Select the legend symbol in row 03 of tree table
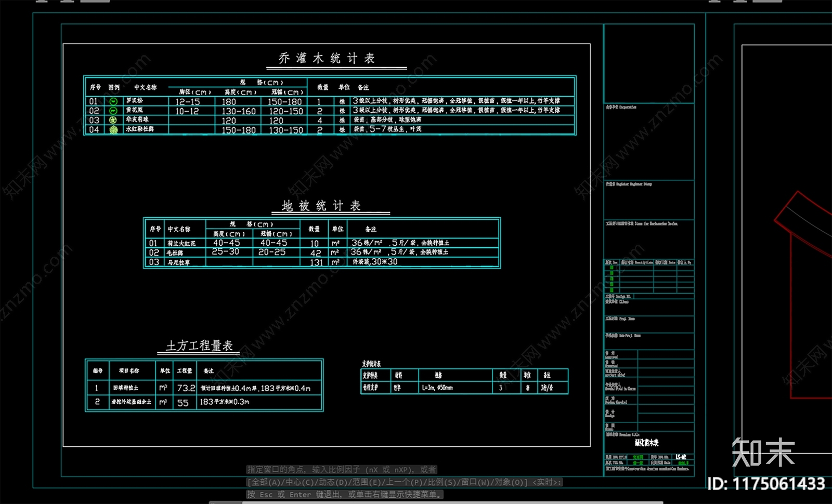The width and height of the screenshot is (832, 504). (x=113, y=120)
